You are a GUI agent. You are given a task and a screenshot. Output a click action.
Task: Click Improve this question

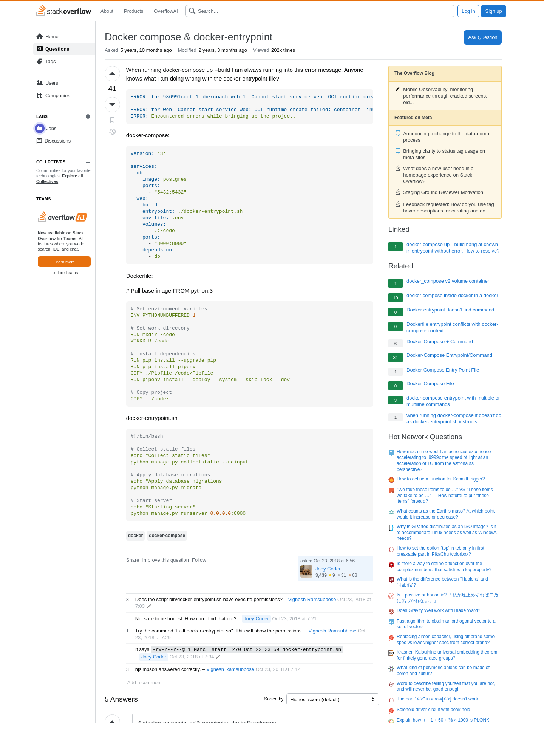(165, 560)
